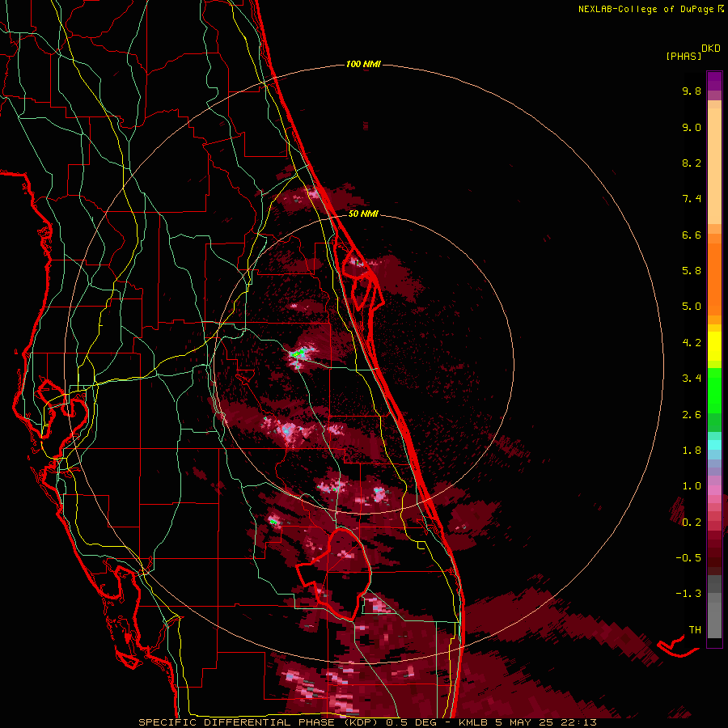Click the 5.0 value on color scale
The width and height of the screenshot is (728, 728).
(692, 307)
